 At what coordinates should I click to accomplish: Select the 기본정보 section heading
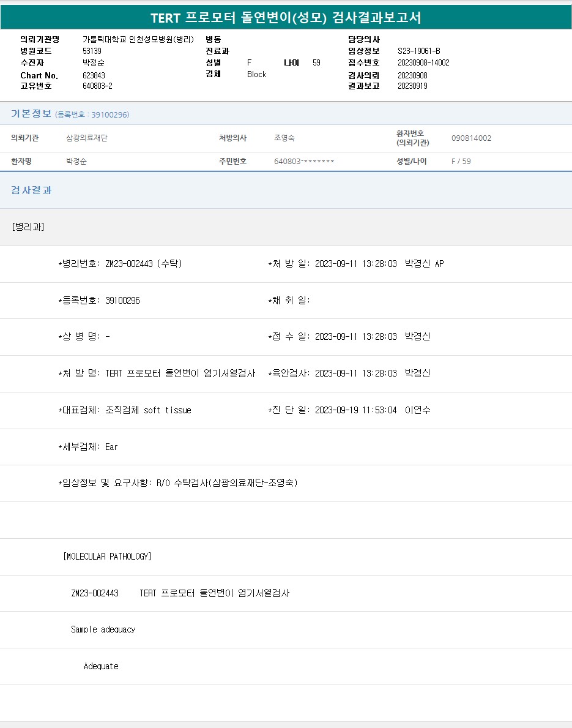pos(31,114)
